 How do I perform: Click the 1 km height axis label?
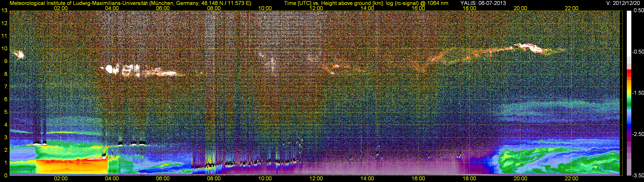6,163
